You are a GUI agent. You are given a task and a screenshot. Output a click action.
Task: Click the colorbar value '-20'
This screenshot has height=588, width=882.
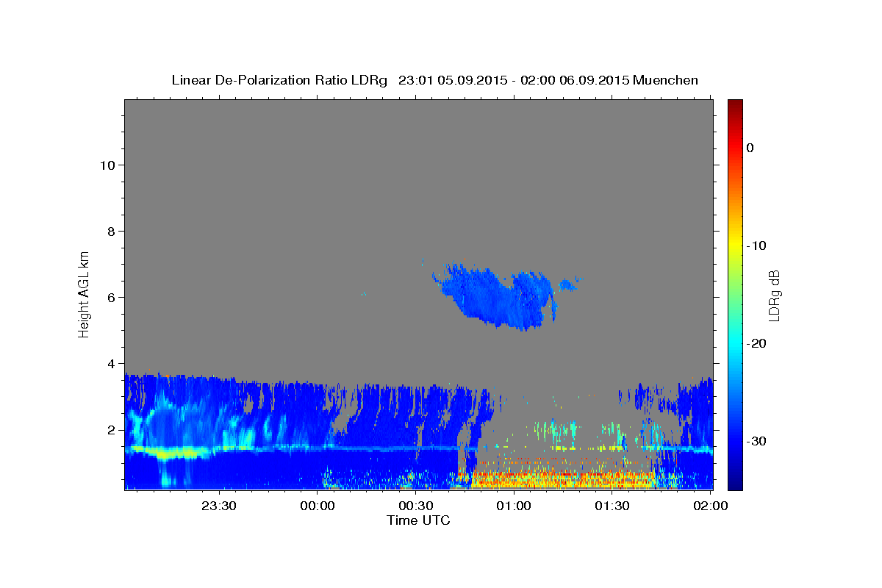click(x=757, y=343)
